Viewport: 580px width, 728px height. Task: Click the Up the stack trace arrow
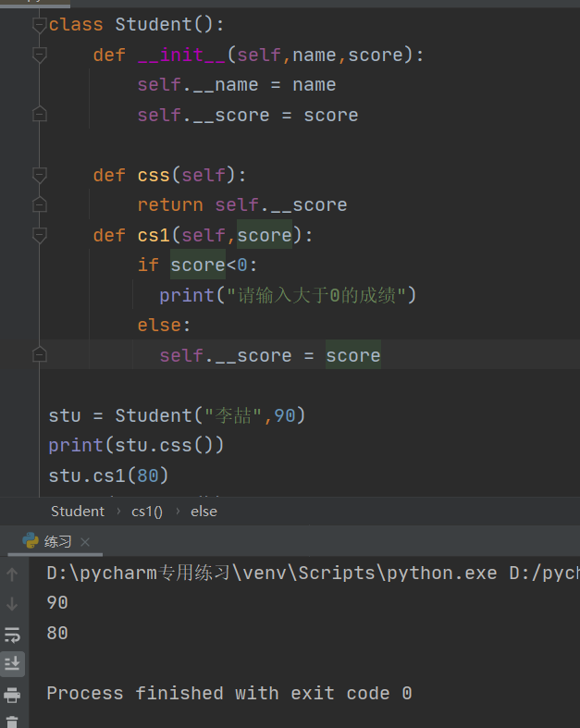click(12, 574)
